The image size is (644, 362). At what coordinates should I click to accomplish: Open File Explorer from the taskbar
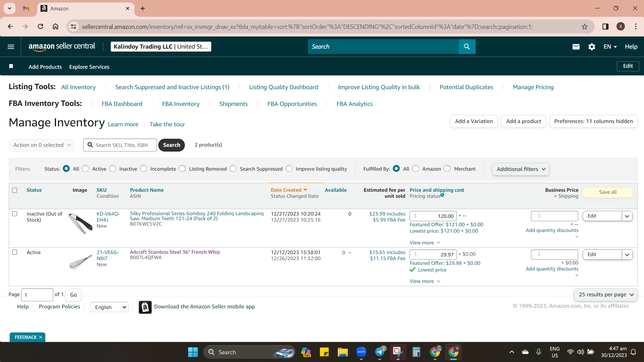click(x=342, y=352)
